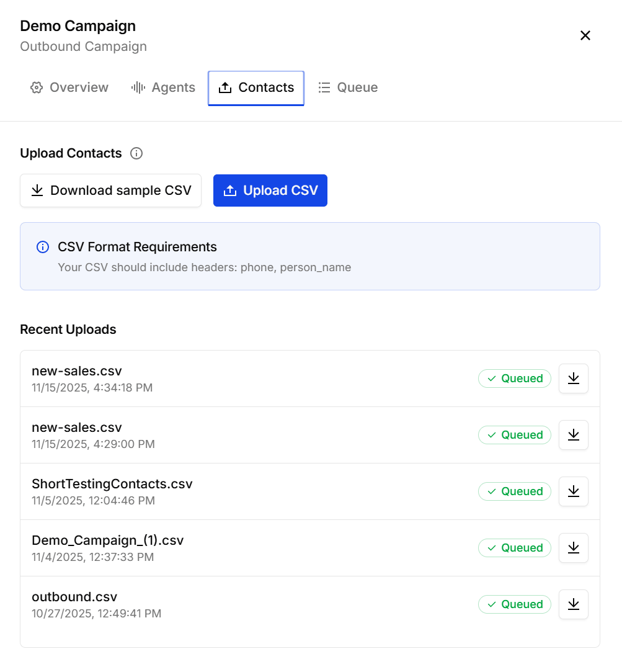Click the CSV Format Requirements info icon

[x=43, y=247]
